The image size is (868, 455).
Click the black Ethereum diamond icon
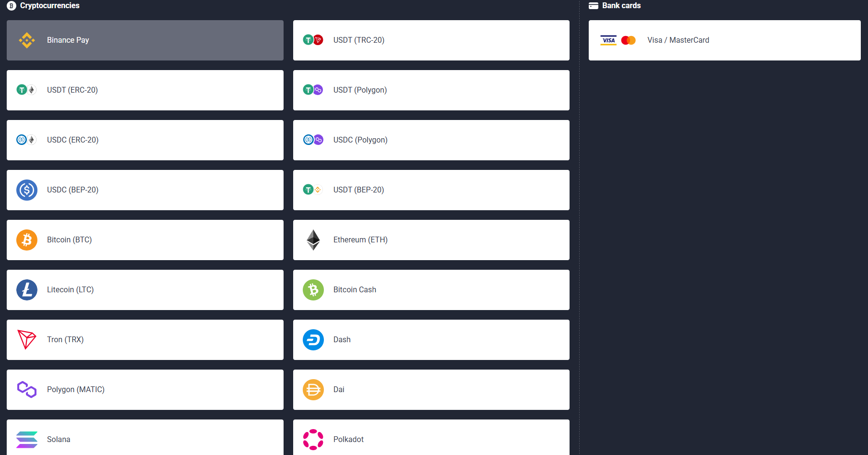[x=313, y=240]
